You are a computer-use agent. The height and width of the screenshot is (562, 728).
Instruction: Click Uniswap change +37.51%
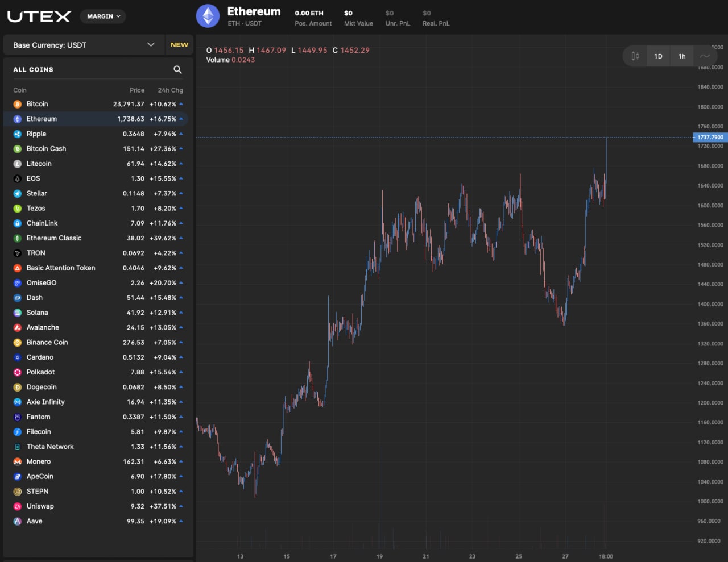point(163,506)
